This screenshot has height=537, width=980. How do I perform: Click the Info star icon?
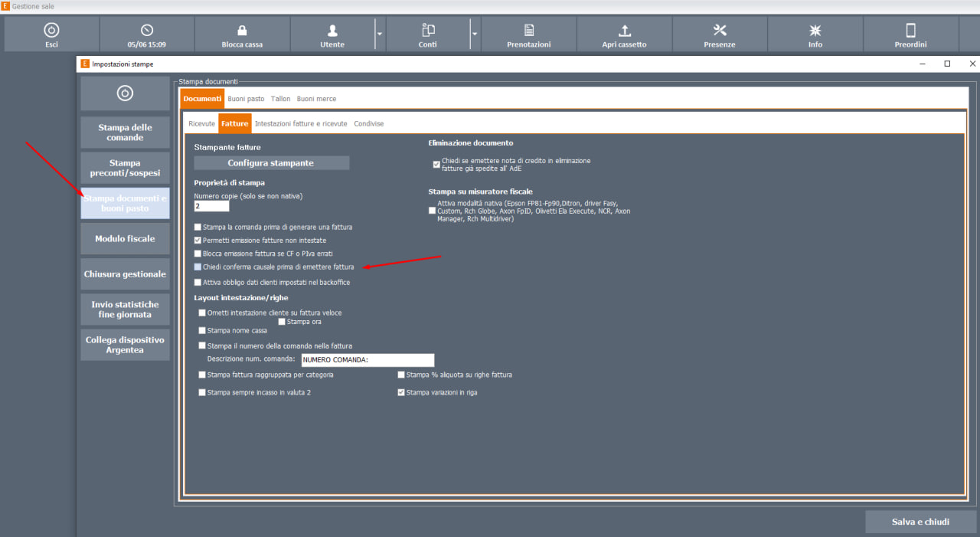point(815,31)
